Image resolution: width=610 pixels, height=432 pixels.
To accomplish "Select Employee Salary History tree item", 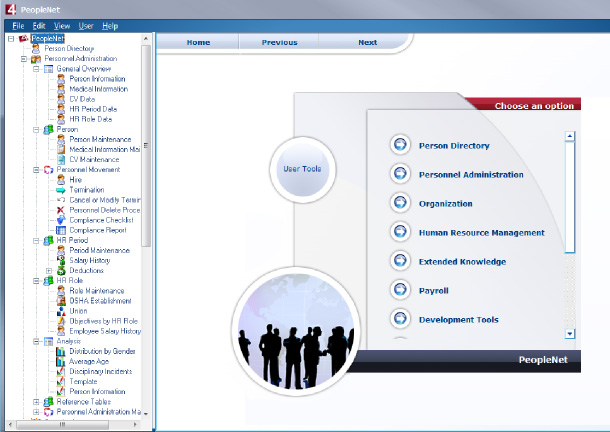I will click(x=105, y=331).
